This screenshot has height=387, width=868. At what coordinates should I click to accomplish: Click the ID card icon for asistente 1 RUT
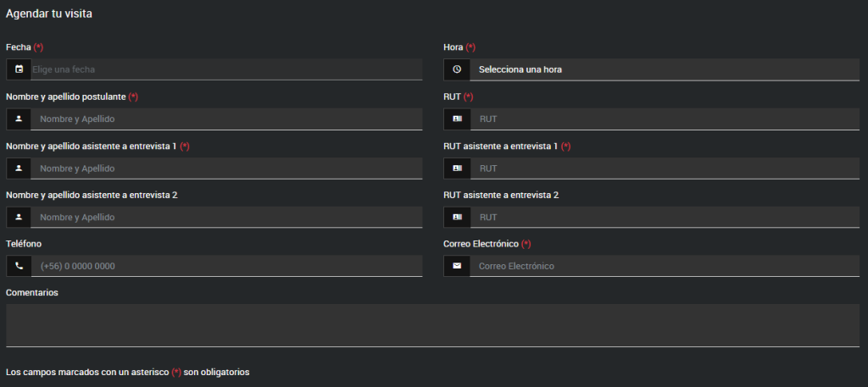click(457, 168)
